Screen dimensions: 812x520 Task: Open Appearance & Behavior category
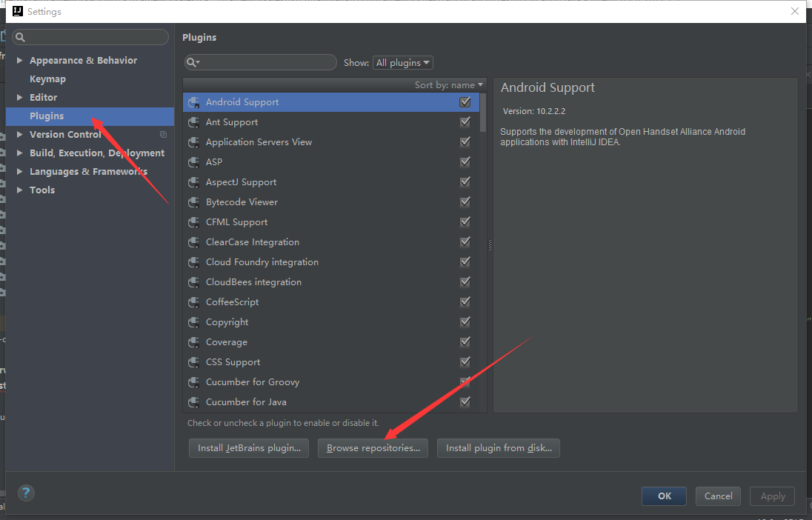84,61
